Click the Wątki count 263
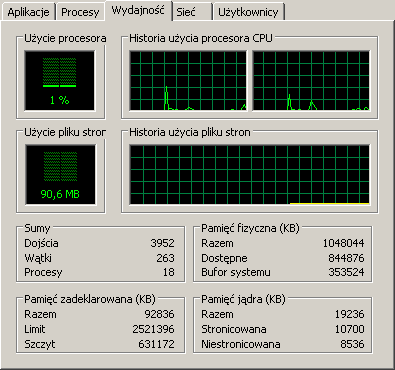395x370 pixels. pyautogui.click(x=165, y=258)
